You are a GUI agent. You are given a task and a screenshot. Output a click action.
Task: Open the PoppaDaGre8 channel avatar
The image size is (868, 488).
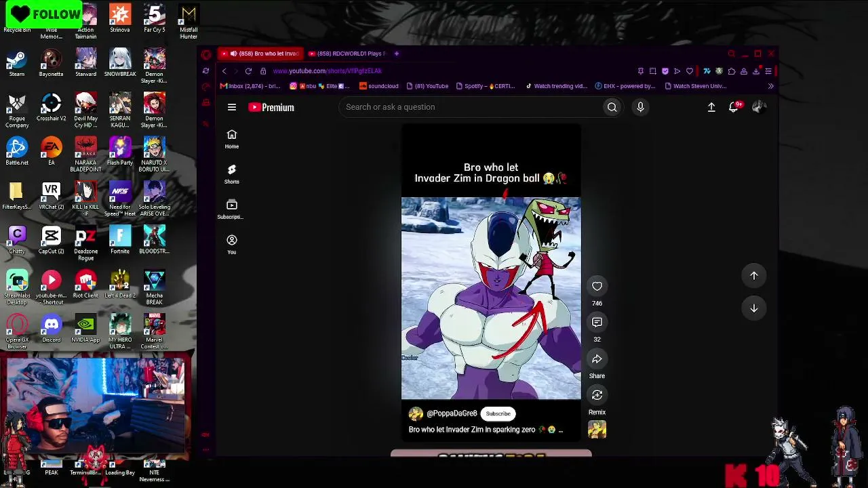point(416,413)
